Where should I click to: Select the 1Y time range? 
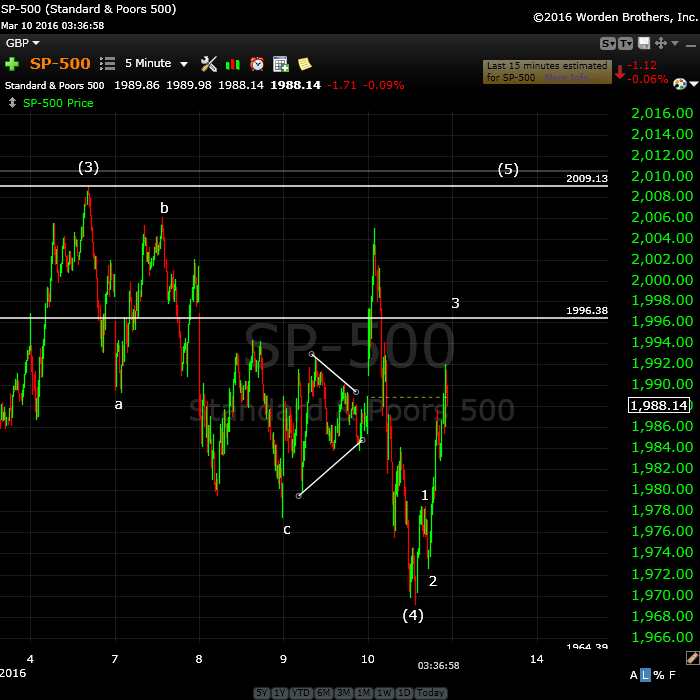coord(279,693)
